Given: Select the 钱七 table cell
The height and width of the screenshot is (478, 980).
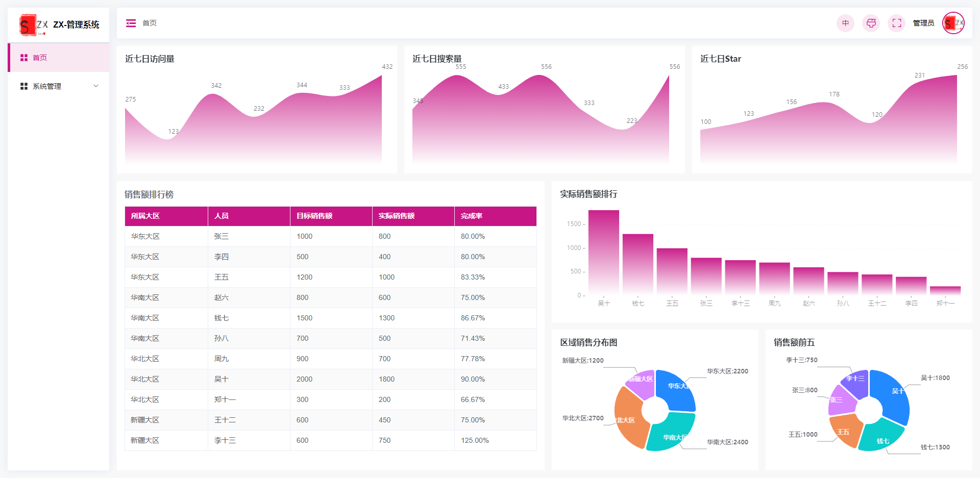Looking at the screenshot, I should tap(249, 318).
